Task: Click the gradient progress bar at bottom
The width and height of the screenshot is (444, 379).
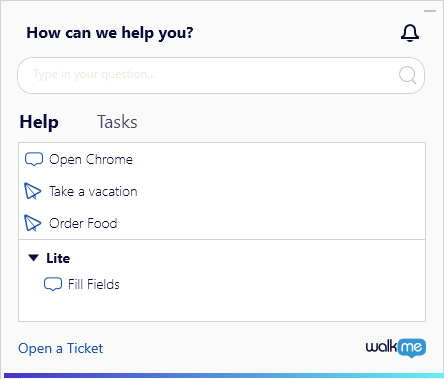Action: pos(224,376)
